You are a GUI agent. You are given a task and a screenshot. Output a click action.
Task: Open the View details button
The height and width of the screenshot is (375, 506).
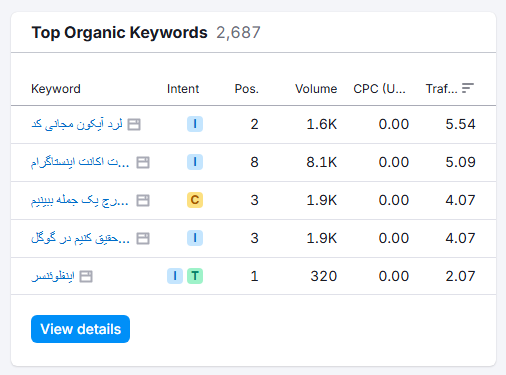coord(80,329)
